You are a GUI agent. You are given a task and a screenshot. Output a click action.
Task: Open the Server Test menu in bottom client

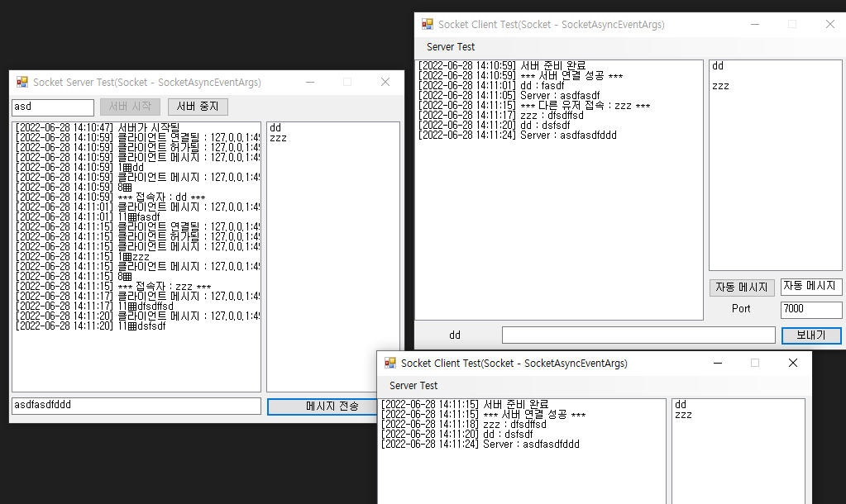pyautogui.click(x=414, y=386)
